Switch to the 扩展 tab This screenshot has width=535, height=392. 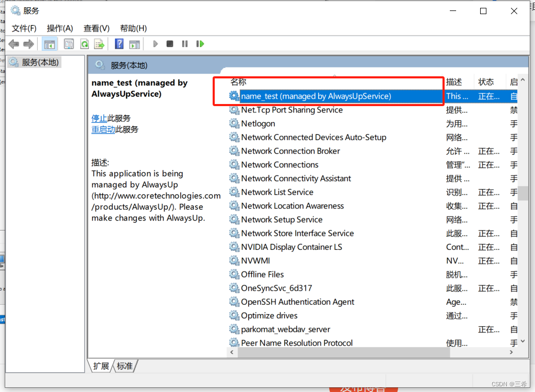101,366
